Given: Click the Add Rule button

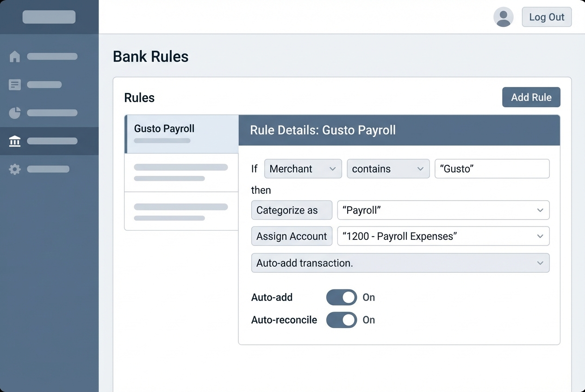Looking at the screenshot, I should tap(531, 97).
